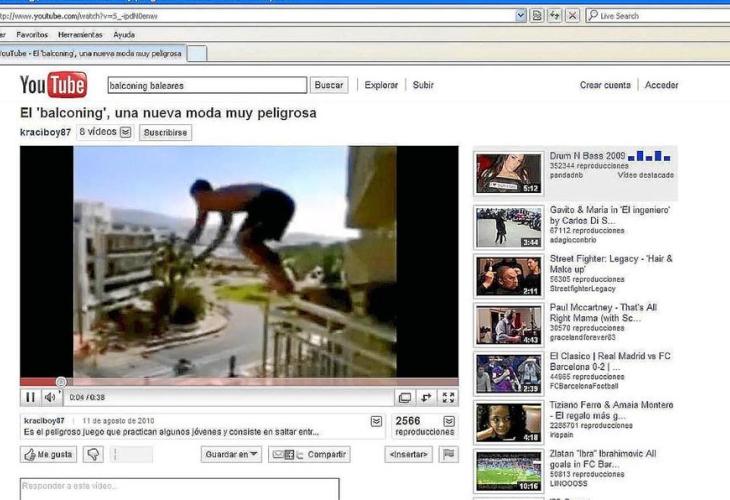Open the Favoritos menu
Image resolution: width=730 pixels, height=500 pixels.
pos(32,34)
